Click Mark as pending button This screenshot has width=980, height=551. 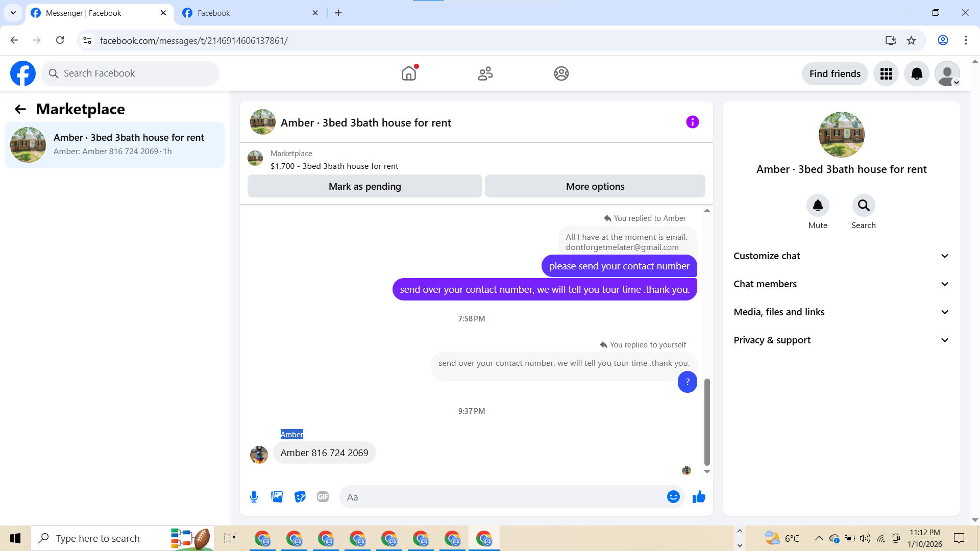coord(364,187)
